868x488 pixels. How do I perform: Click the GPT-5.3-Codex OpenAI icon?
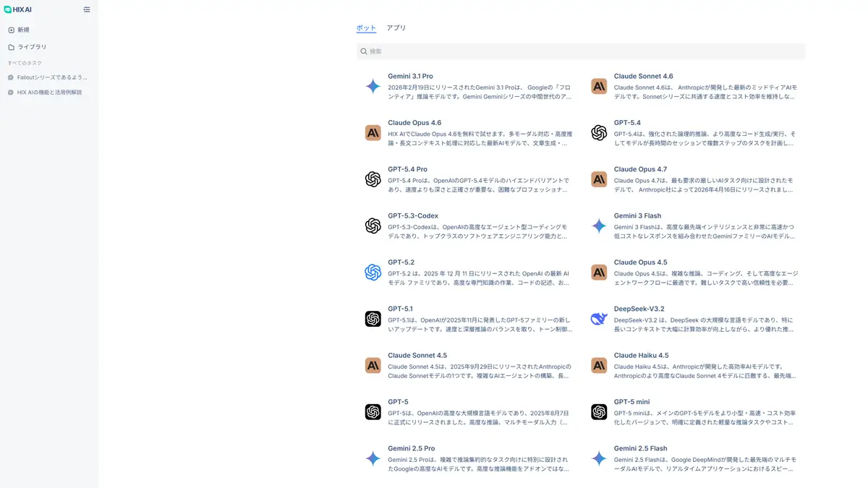[373, 226]
